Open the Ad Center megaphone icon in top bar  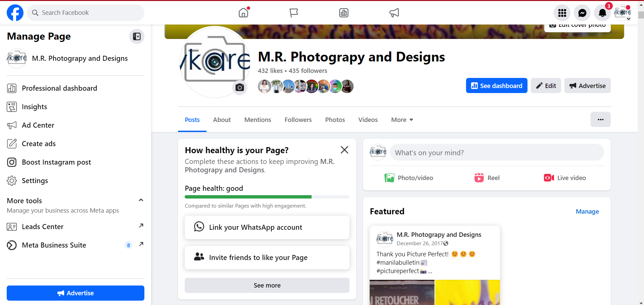pos(394,13)
